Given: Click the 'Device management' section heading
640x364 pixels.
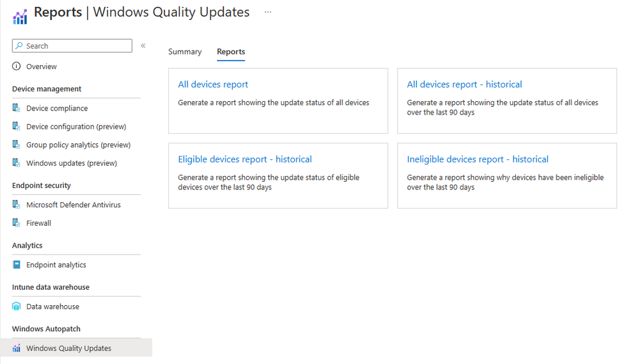Looking at the screenshot, I should [x=47, y=89].
